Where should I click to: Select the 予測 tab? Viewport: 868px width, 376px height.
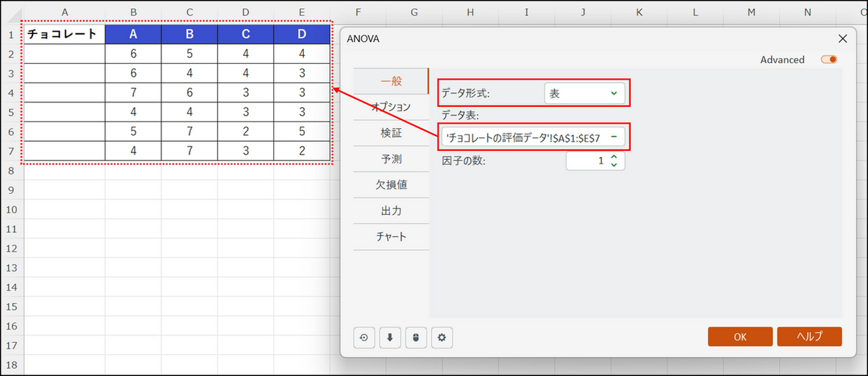tap(391, 158)
